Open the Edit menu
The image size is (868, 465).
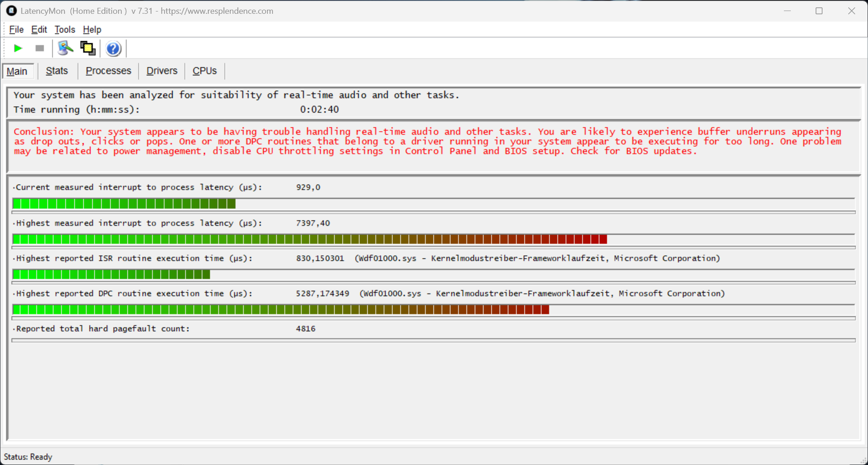click(x=39, y=29)
